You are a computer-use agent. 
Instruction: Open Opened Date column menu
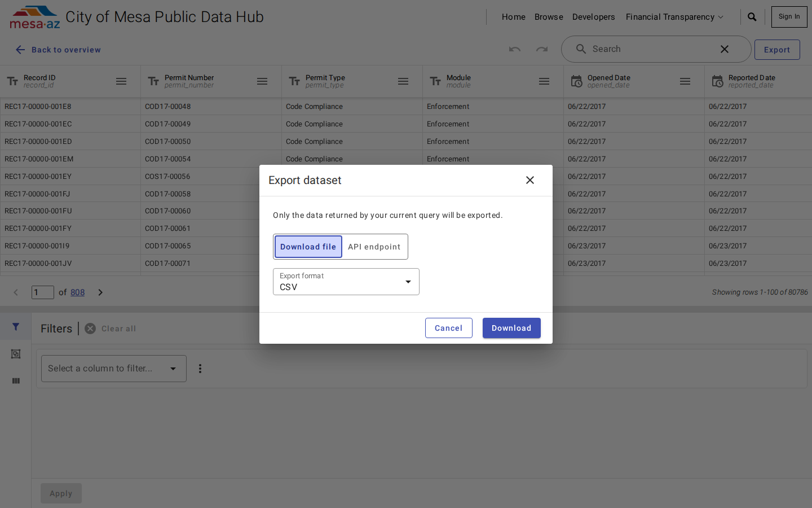coord(685,81)
